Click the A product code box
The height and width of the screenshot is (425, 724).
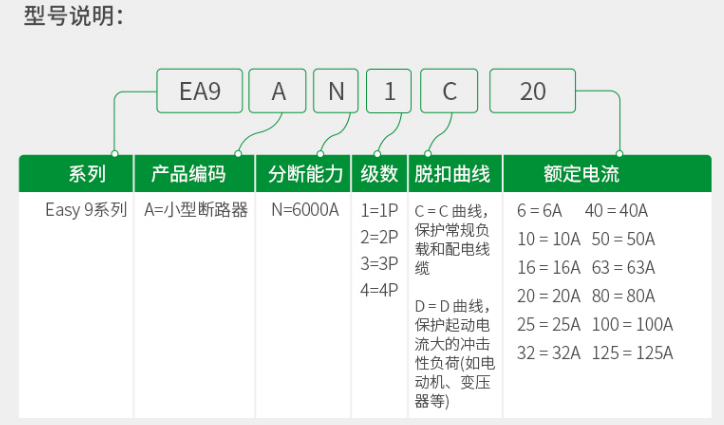(277, 91)
